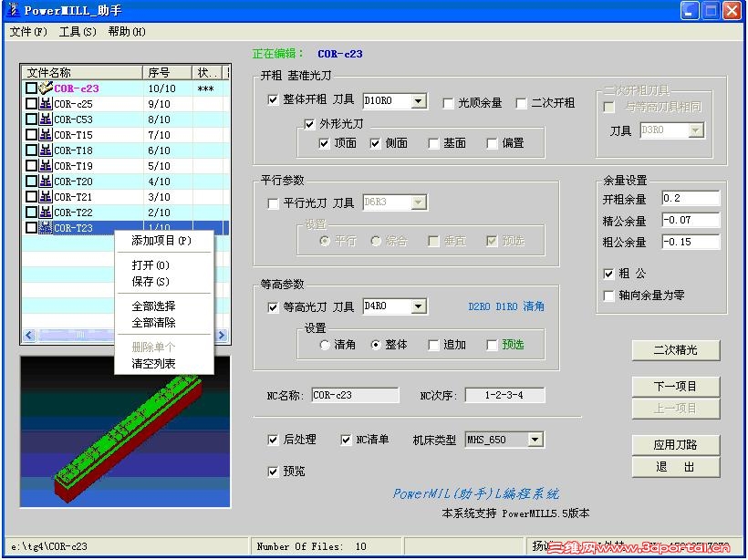
Task: Enable the 二次开粗 checkbox
Action: [522, 103]
